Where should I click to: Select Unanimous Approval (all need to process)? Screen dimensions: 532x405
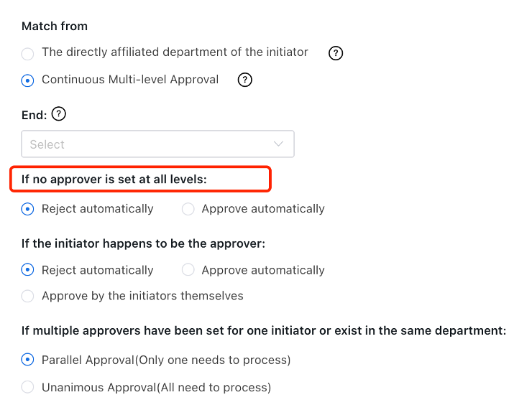click(x=27, y=388)
